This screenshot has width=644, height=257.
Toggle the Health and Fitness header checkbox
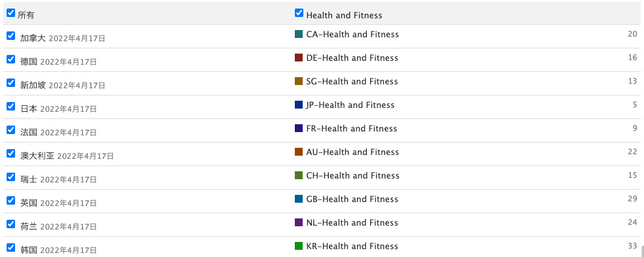click(299, 12)
